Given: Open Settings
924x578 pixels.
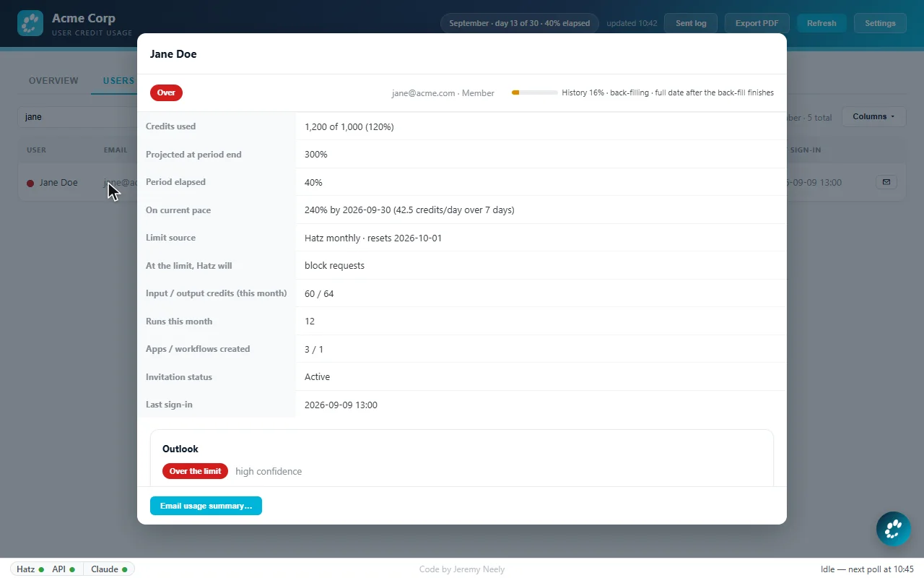Looking at the screenshot, I should pos(880,23).
